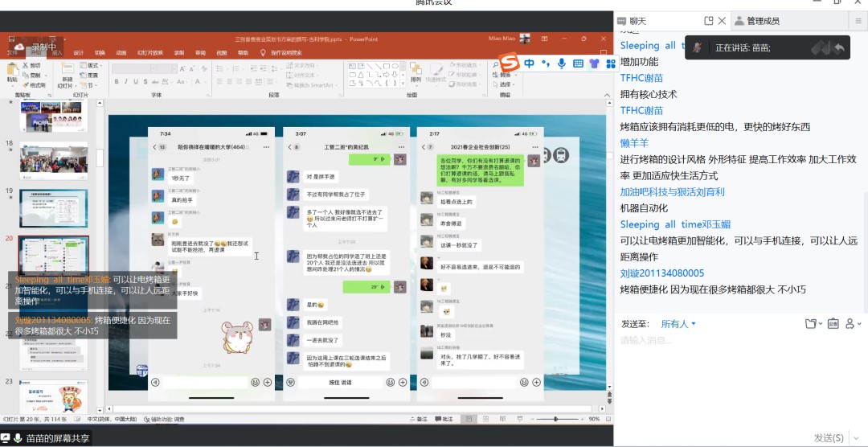Toggle bold B formatting

[x=117, y=81]
